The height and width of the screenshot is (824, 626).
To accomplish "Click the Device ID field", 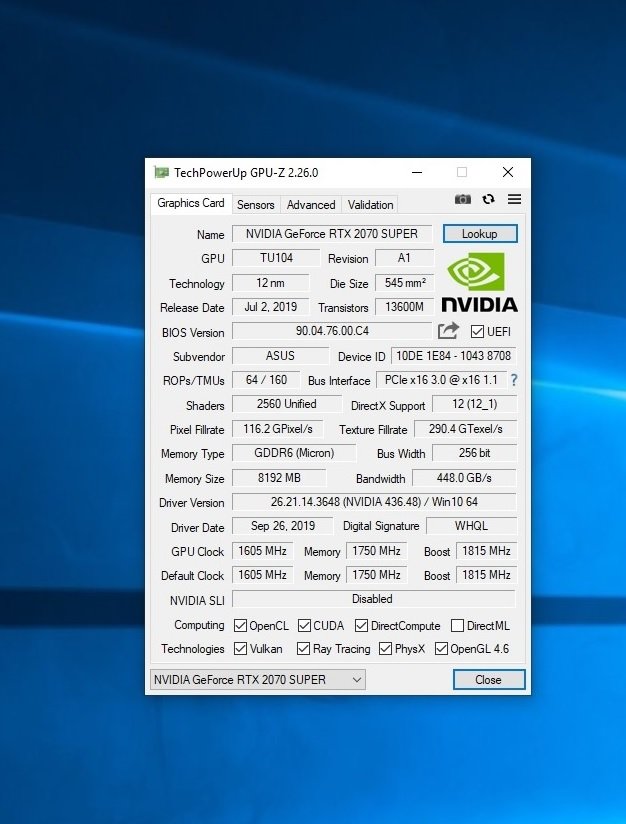I will [453, 356].
